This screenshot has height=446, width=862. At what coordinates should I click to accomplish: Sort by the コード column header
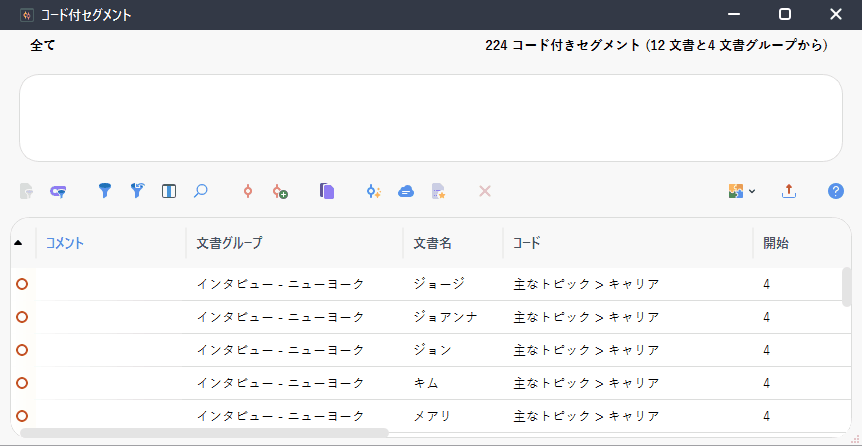point(526,243)
